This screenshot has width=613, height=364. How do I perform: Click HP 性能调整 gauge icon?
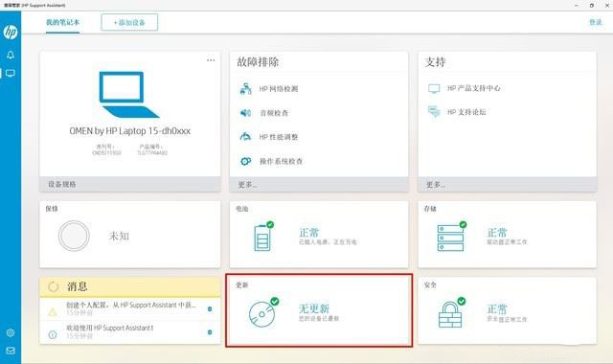click(x=245, y=137)
